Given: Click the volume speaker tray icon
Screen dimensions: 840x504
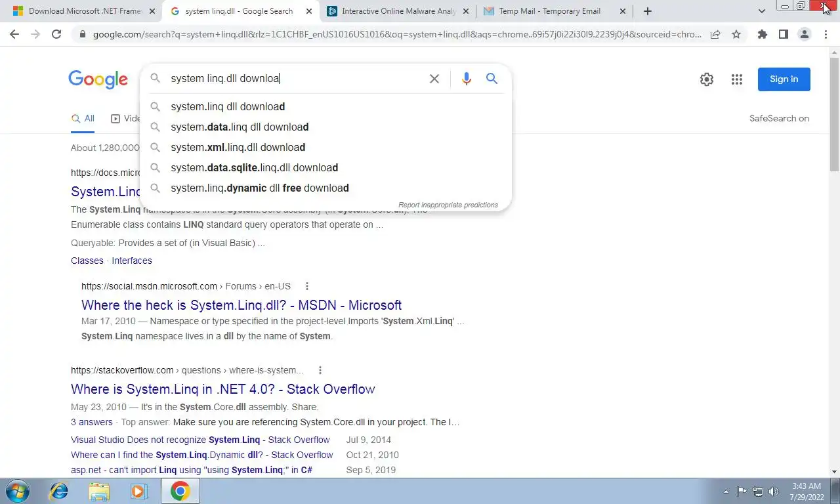Looking at the screenshot, I should pos(774,491).
